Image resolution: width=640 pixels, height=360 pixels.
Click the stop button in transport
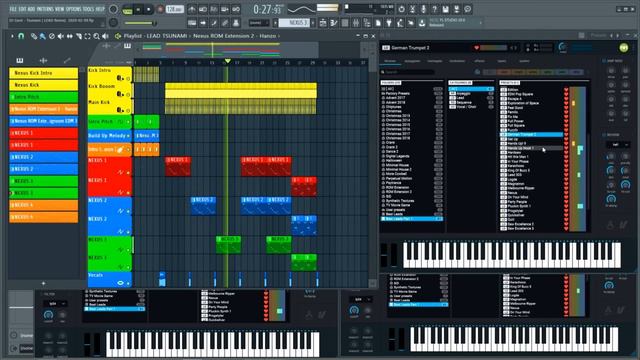(x=149, y=9)
